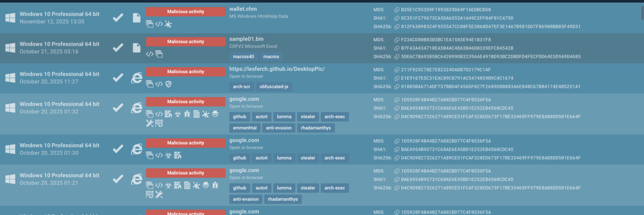Click the code brackets icon under sample01.bin
Screen dimensions: 644x215
149,54
